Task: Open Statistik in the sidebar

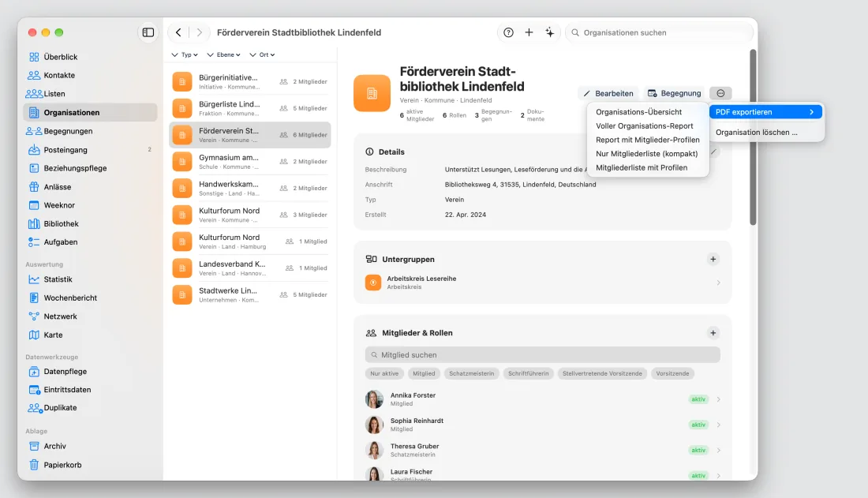Action: pyautogui.click(x=90, y=279)
